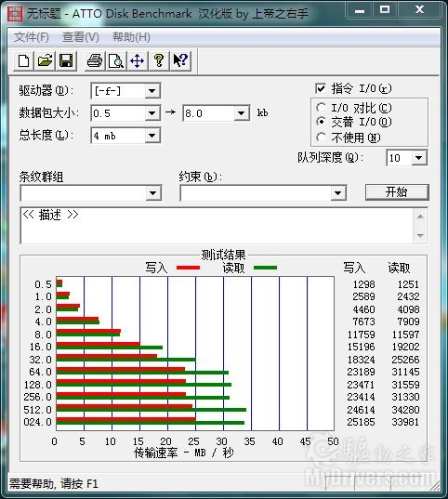Open the 8.0 ending packet size dropdown
The image size is (448, 499).
(242, 113)
